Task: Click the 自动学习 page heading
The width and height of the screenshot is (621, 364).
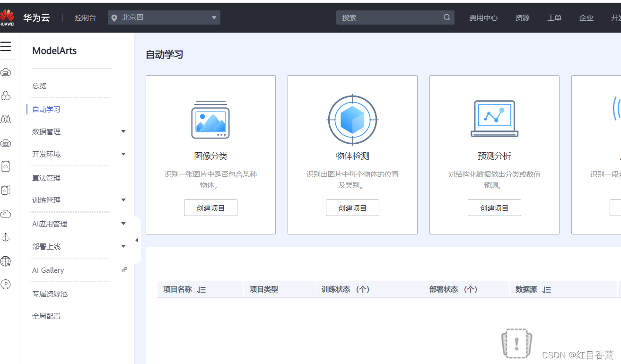Action: (164, 55)
